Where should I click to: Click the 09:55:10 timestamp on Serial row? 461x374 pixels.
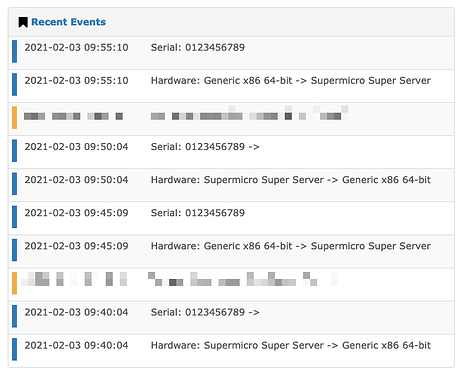[76, 48]
